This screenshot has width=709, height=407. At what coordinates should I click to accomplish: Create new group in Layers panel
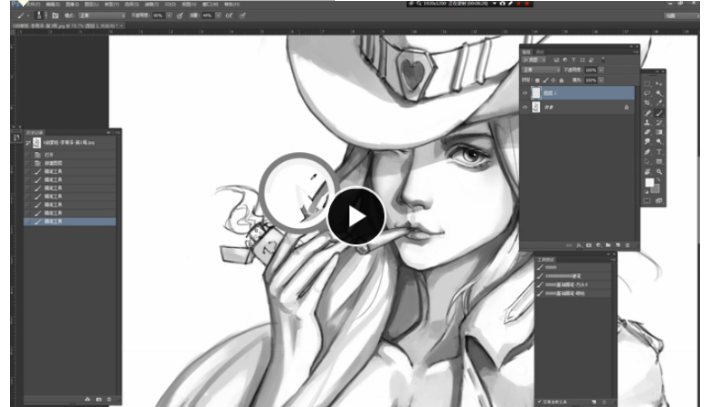608,245
